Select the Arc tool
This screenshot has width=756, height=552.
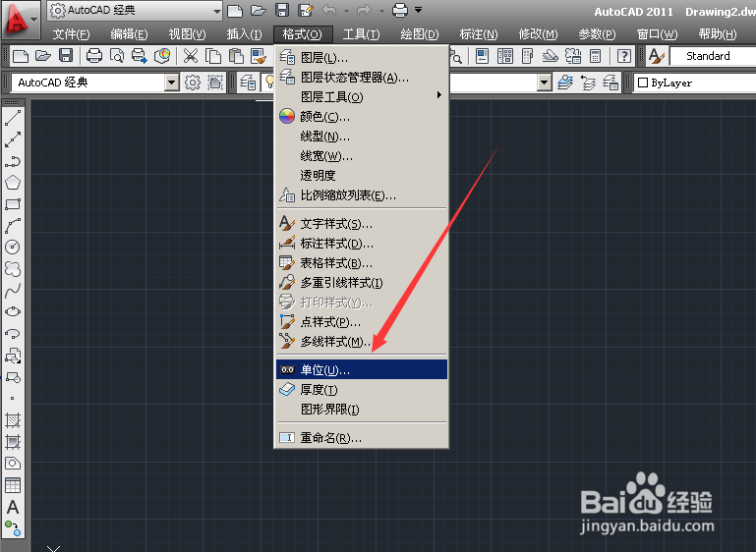pyautogui.click(x=13, y=226)
